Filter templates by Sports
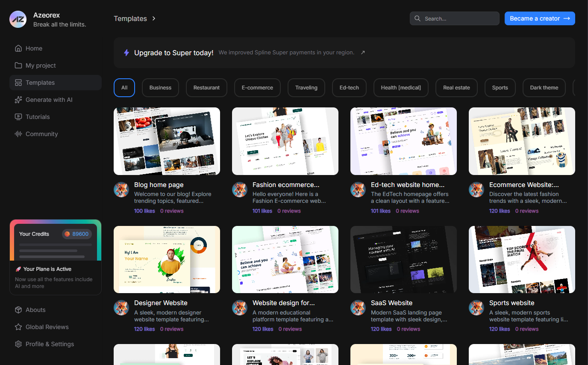 click(x=500, y=88)
